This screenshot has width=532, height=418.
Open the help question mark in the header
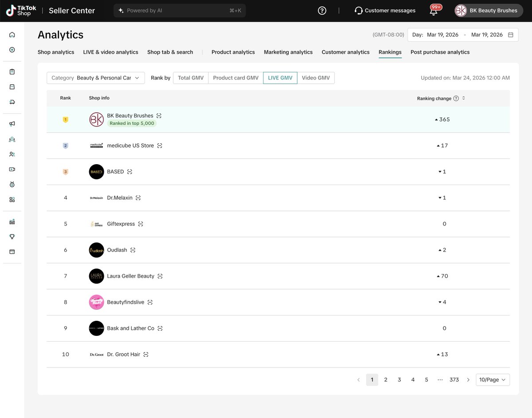point(322,11)
